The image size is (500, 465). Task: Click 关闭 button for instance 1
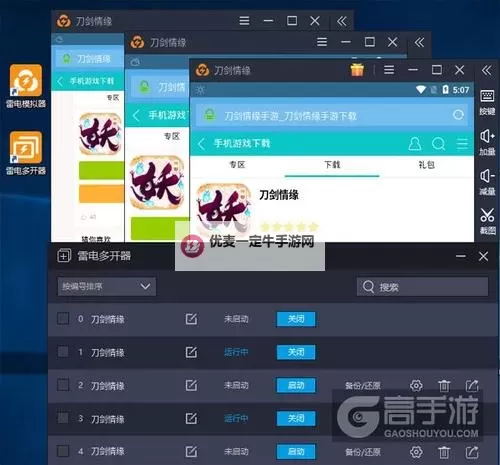[x=296, y=352]
